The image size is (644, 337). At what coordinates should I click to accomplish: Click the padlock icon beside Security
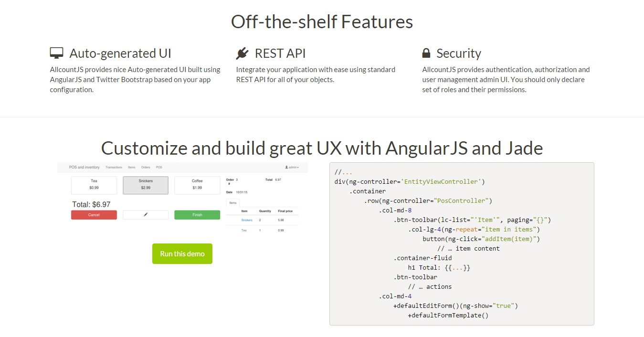coord(426,53)
